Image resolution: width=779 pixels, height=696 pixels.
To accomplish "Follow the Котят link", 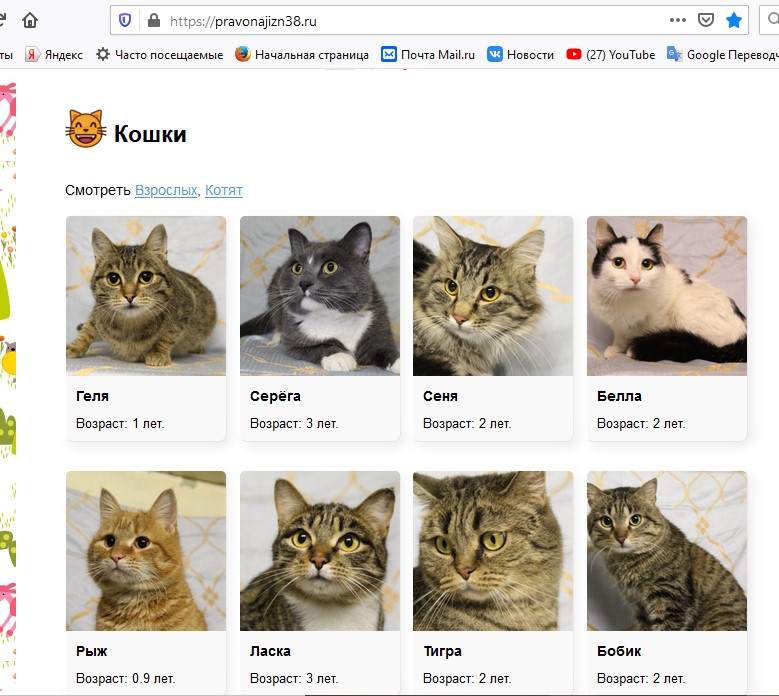I will pos(224,190).
